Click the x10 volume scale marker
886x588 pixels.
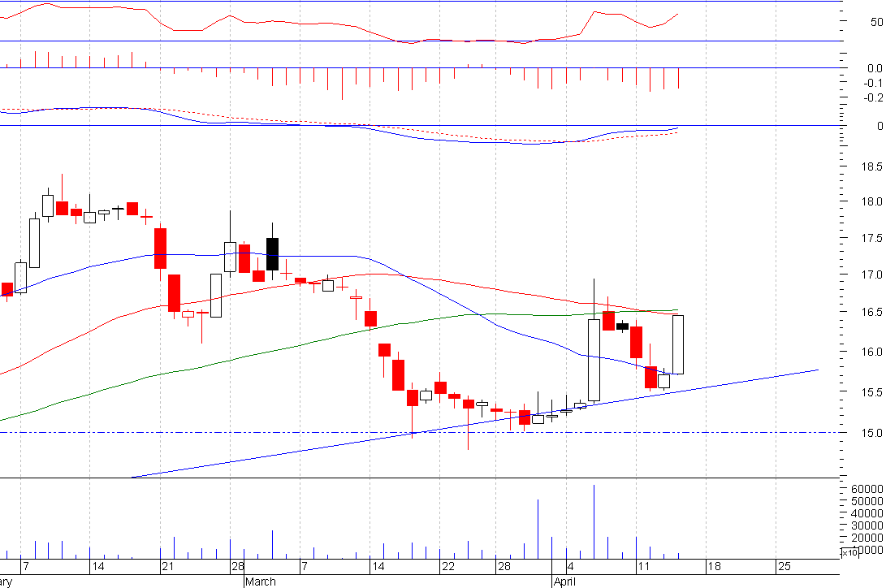pyautogui.click(x=849, y=552)
